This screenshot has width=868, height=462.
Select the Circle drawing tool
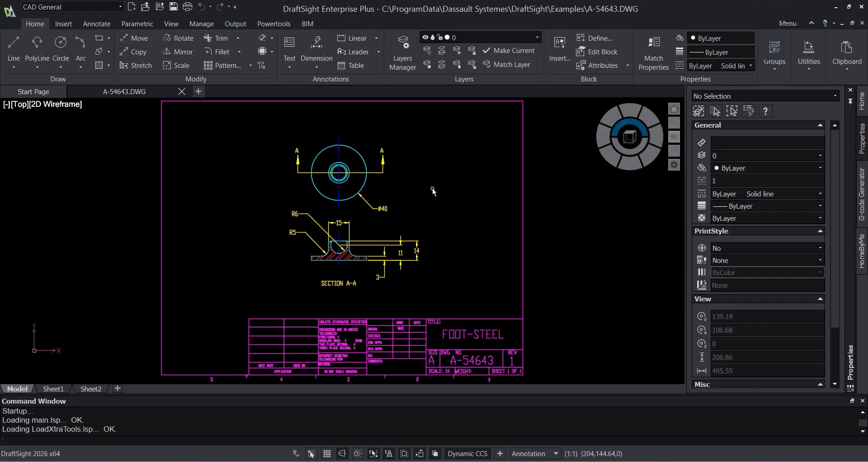61,49
